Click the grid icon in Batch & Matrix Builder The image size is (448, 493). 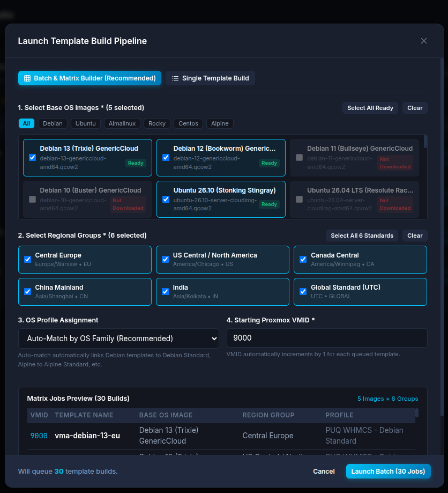tap(27, 78)
